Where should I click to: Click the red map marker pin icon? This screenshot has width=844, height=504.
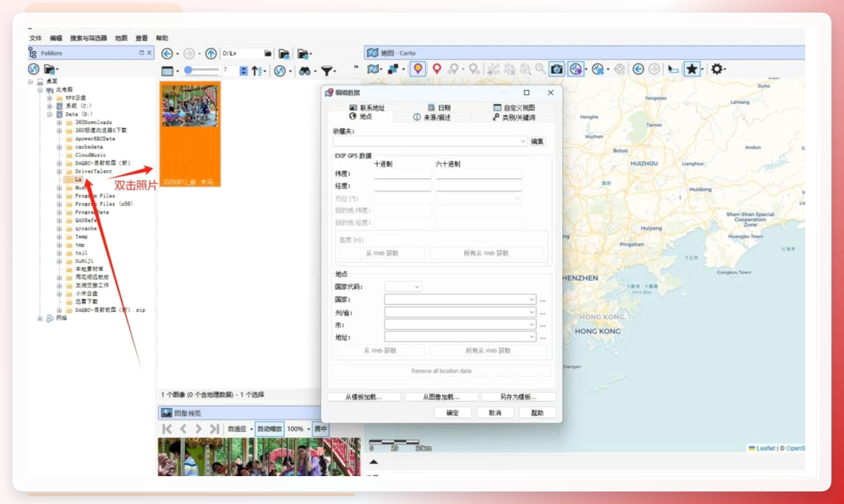437,69
